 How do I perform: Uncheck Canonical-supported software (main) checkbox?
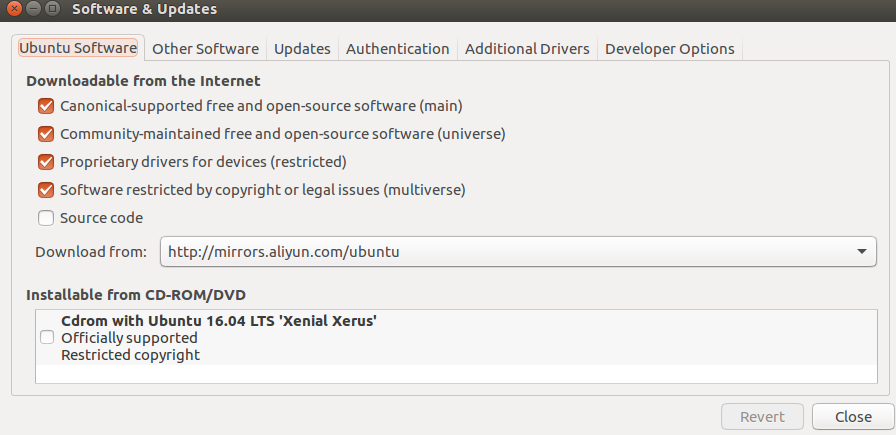(x=46, y=106)
